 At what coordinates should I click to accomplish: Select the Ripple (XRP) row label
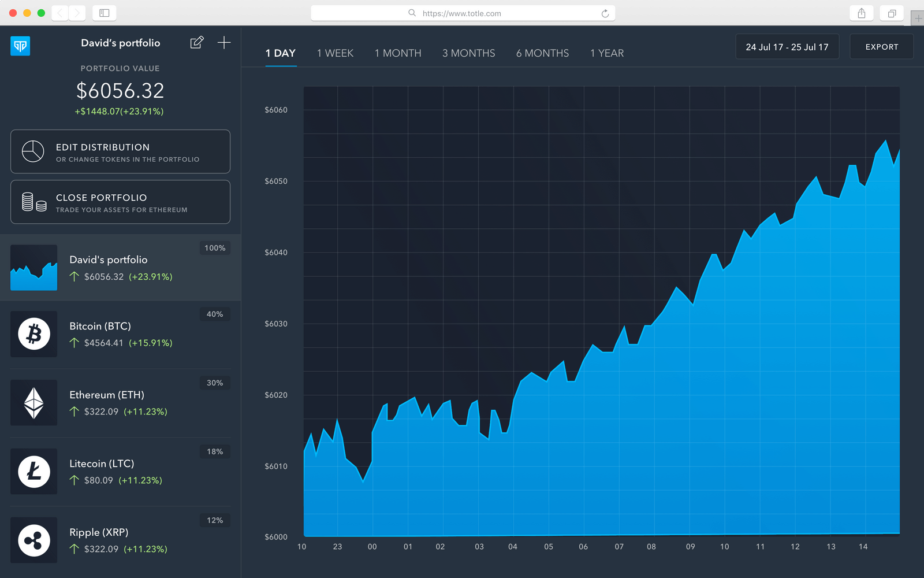(x=99, y=532)
